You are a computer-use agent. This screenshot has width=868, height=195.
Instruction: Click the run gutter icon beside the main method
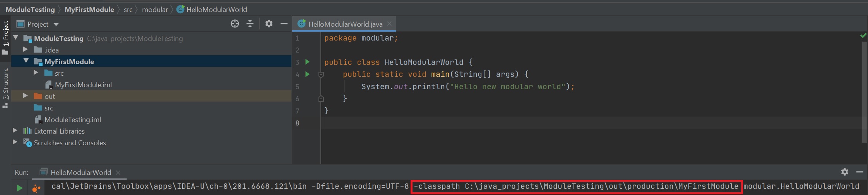click(x=308, y=74)
